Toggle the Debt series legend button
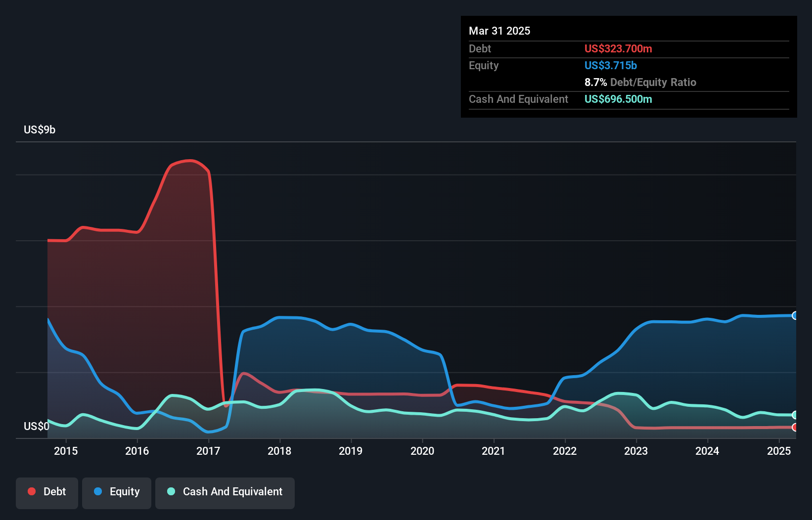 coord(47,493)
